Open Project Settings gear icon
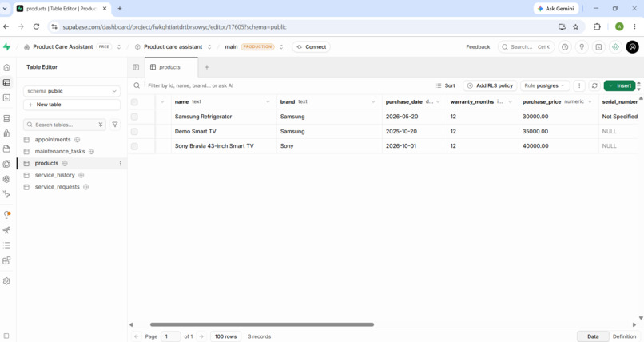The height and width of the screenshot is (342, 644). click(6, 281)
